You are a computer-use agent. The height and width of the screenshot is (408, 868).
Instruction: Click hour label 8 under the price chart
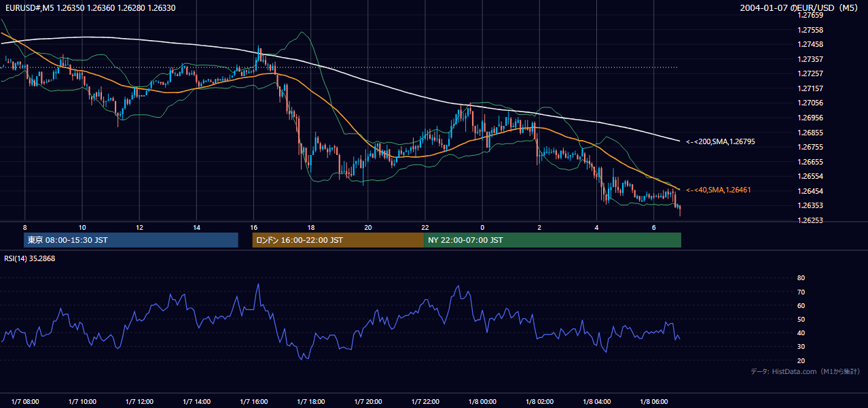25,227
